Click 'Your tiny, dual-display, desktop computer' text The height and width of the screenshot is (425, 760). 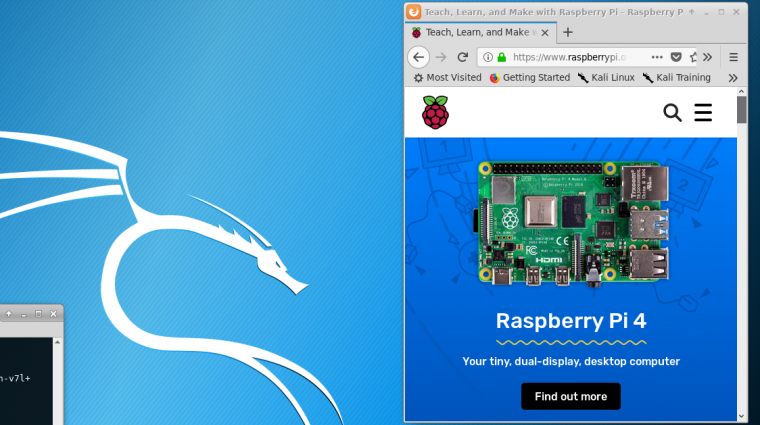(571, 362)
